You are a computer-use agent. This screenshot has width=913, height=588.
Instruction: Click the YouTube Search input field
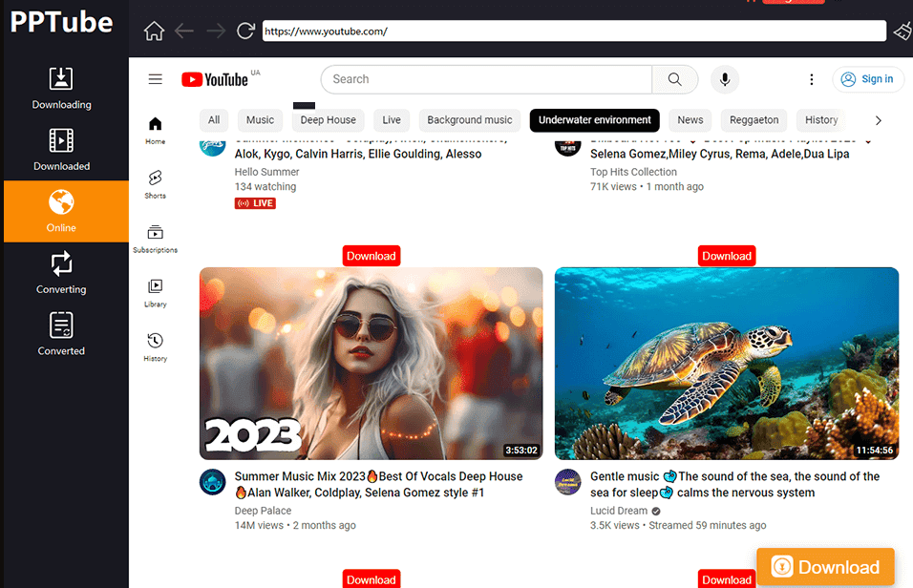point(486,79)
